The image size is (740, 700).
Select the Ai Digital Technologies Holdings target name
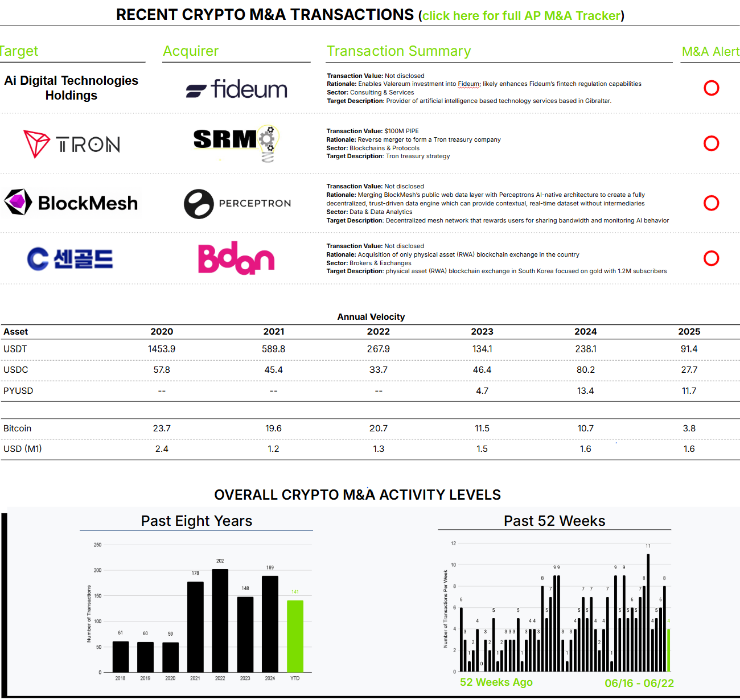coord(71,88)
